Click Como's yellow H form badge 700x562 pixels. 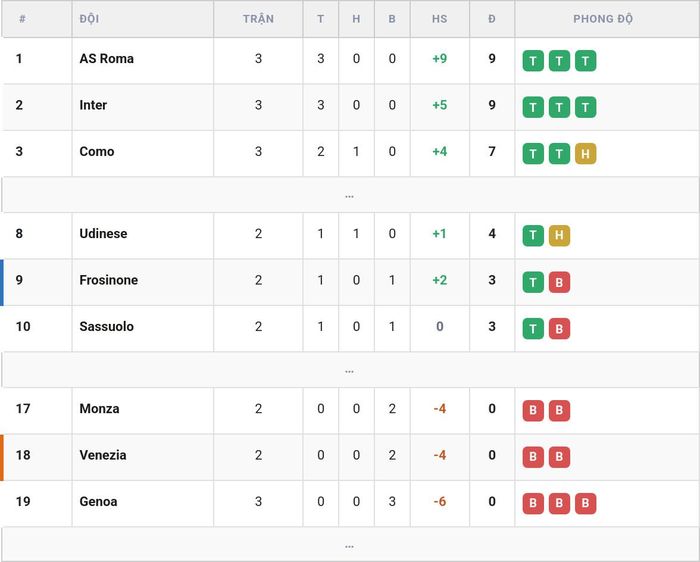[x=586, y=154]
